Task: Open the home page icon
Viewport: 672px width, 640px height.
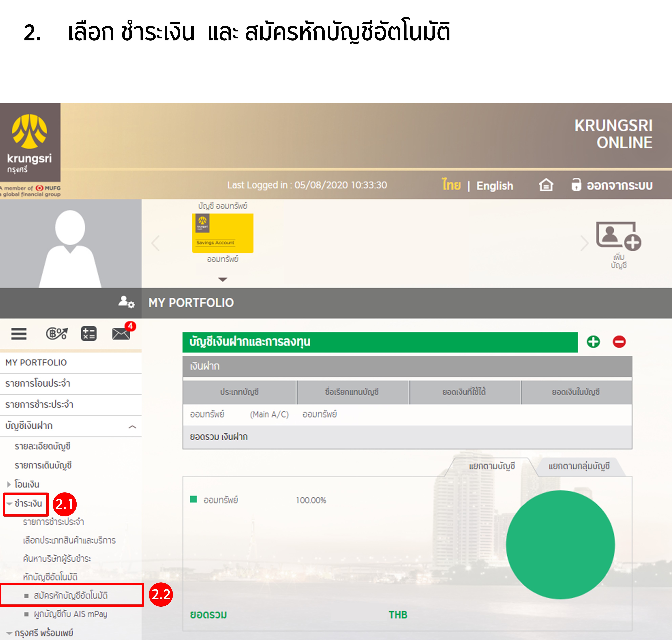Action: pos(546,185)
